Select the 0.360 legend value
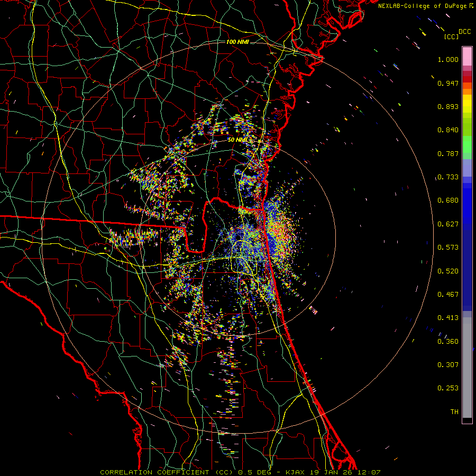476x476 pixels. pyautogui.click(x=448, y=342)
